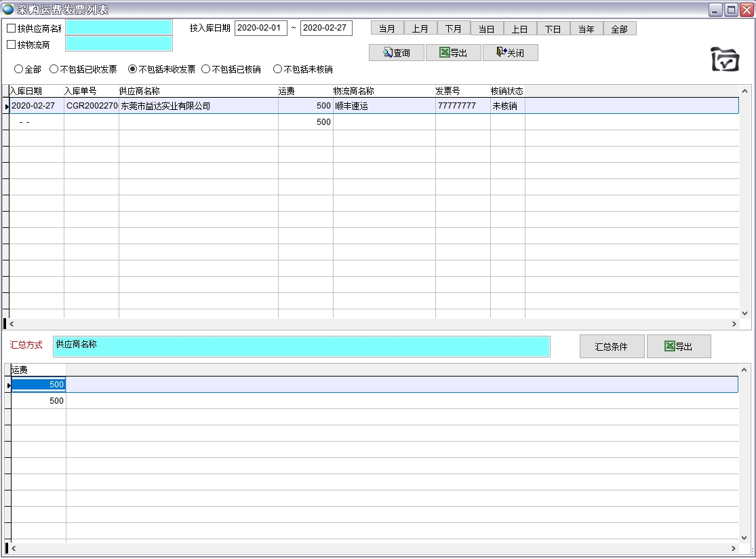
Task: Enable the 按物流商 checkbox
Action: click(x=11, y=45)
